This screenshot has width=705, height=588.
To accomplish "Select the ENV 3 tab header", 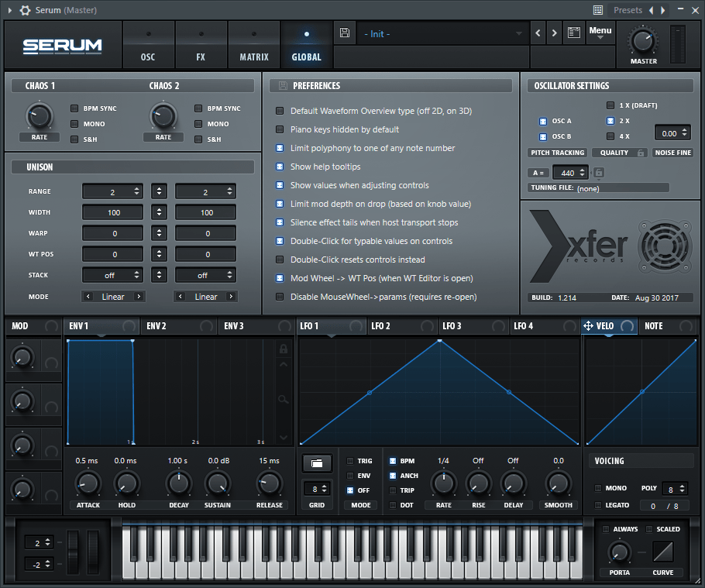I will pos(256,326).
